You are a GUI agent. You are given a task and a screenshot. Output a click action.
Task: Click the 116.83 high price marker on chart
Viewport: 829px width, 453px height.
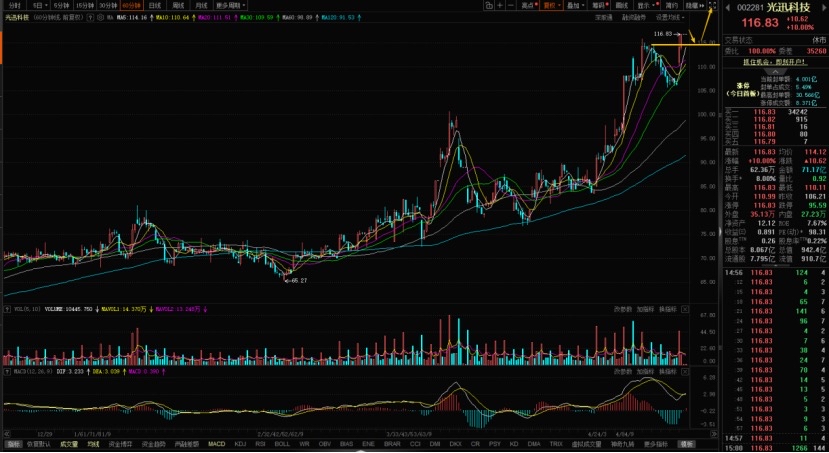664,34
